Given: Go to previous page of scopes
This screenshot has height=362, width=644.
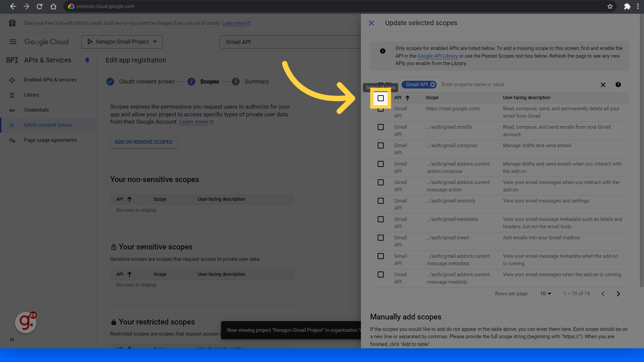Looking at the screenshot, I should (x=603, y=294).
